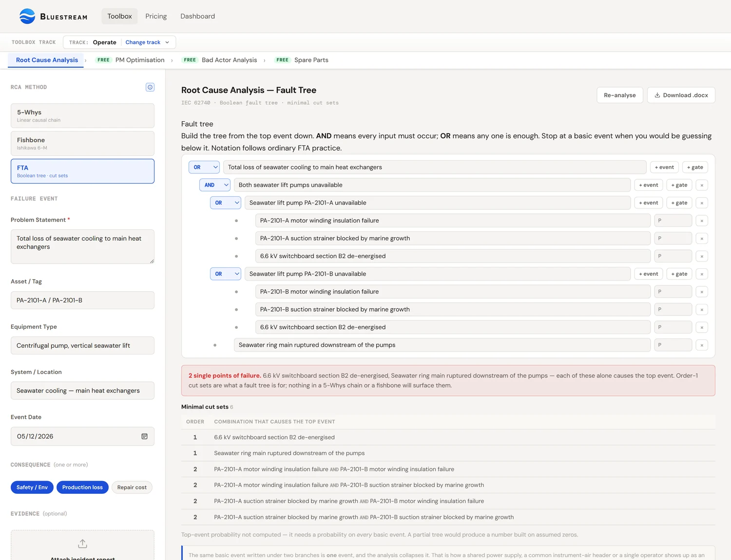Add a gate to the top event
Image resolution: width=731 pixels, height=560 pixels.
click(695, 167)
